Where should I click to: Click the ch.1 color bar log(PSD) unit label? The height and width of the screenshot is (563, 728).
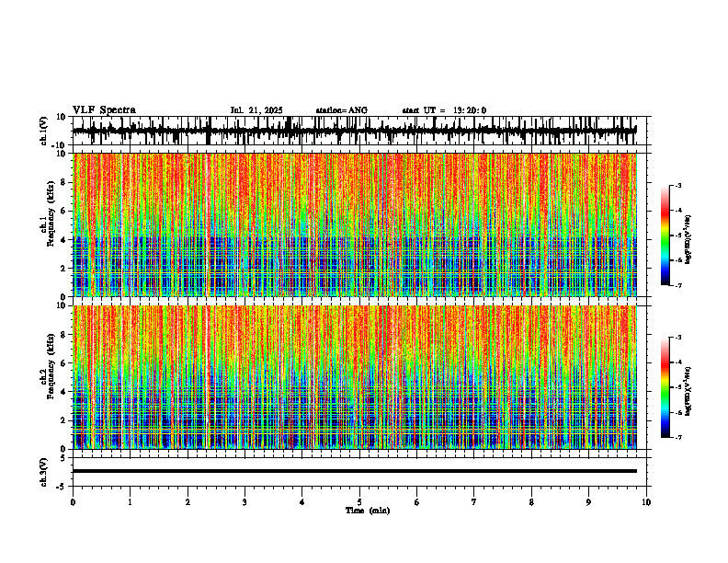pos(688,240)
